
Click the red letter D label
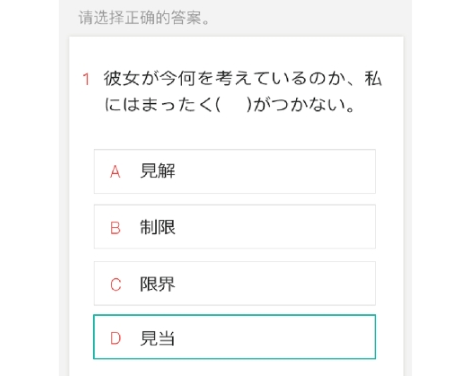(x=115, y=338)
